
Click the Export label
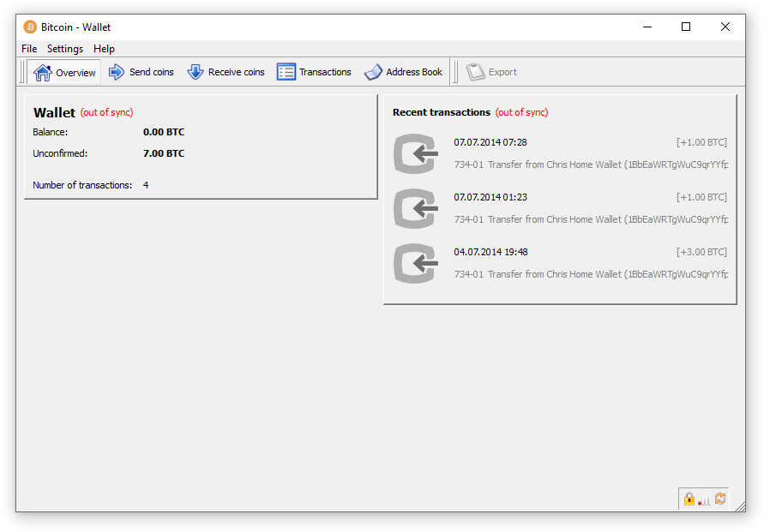point(502,72)
